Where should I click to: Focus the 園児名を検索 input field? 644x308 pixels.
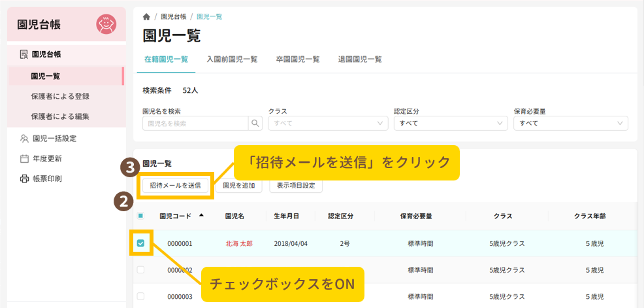(195, 123)
